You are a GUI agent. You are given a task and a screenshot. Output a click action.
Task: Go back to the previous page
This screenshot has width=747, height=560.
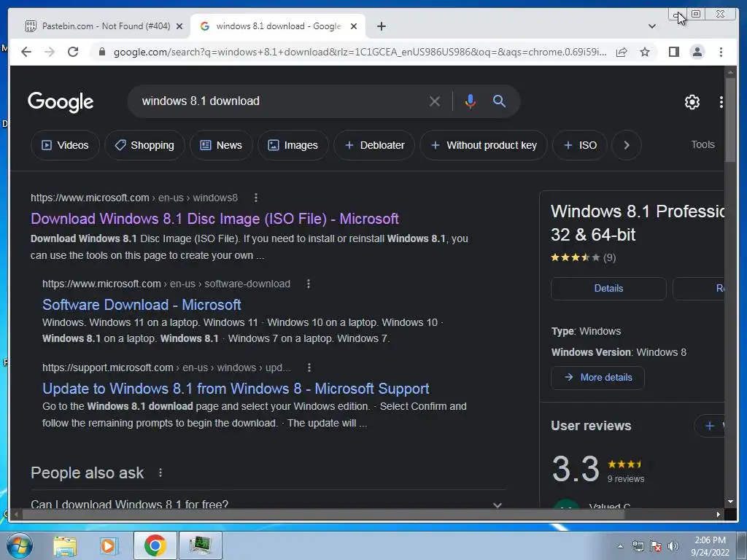coord(26,52)
